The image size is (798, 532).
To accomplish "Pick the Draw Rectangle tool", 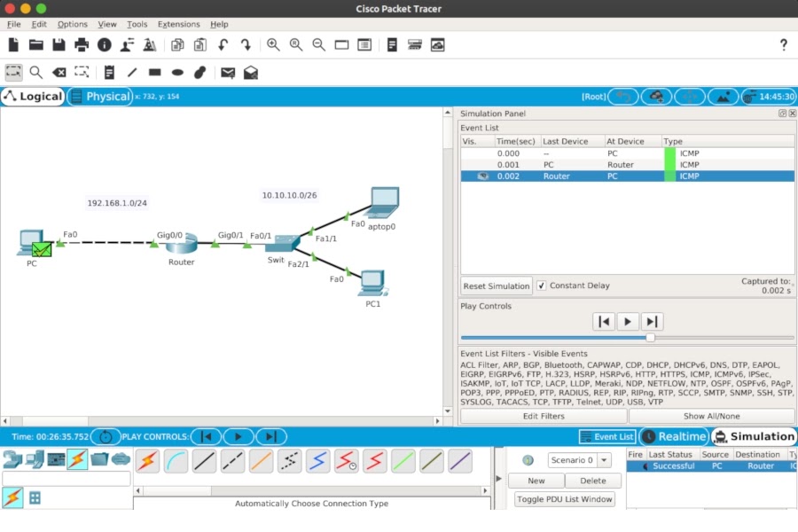I will (154, 73).
